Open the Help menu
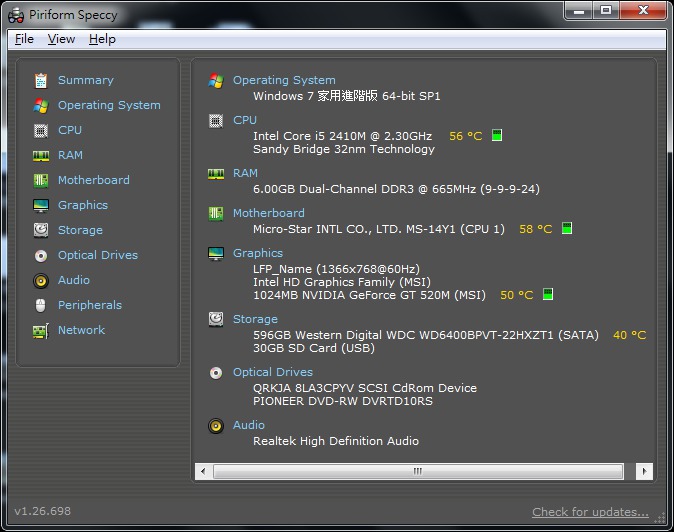 tap(102, 39)
